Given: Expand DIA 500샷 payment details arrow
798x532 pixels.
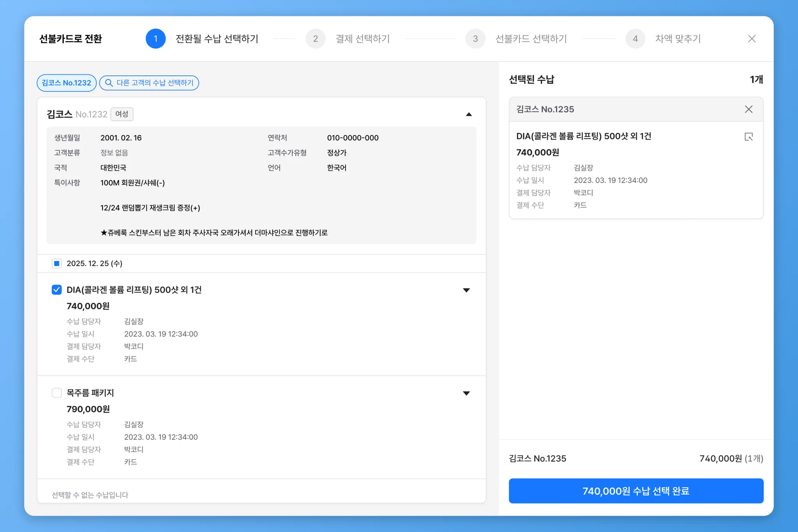Looking at the screenshot, I should point(466,290).
